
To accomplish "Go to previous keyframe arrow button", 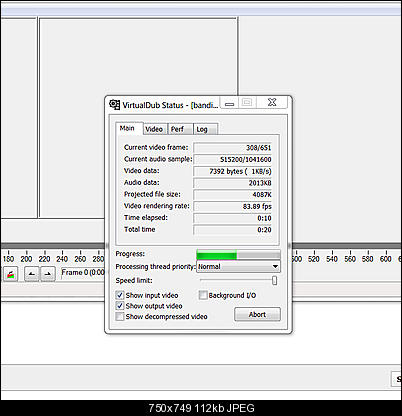I will pyautogui.click(x=32, y=274).
